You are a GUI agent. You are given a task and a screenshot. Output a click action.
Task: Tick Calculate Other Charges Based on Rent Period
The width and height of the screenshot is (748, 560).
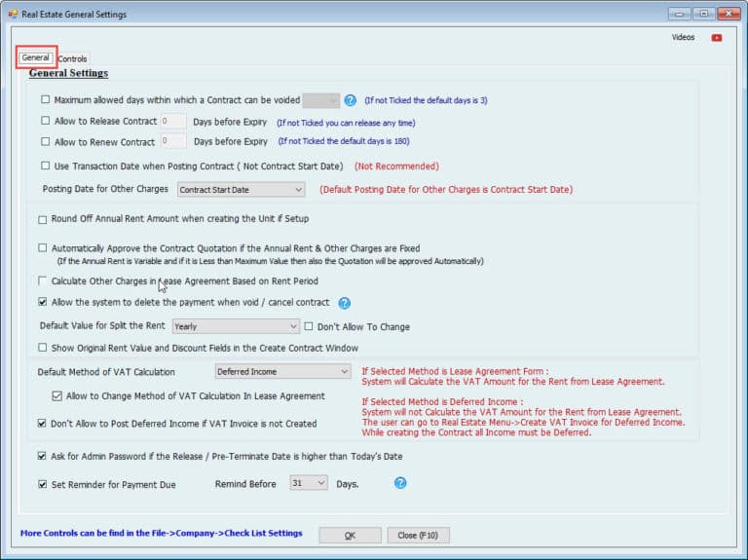(x=43, y=280)
